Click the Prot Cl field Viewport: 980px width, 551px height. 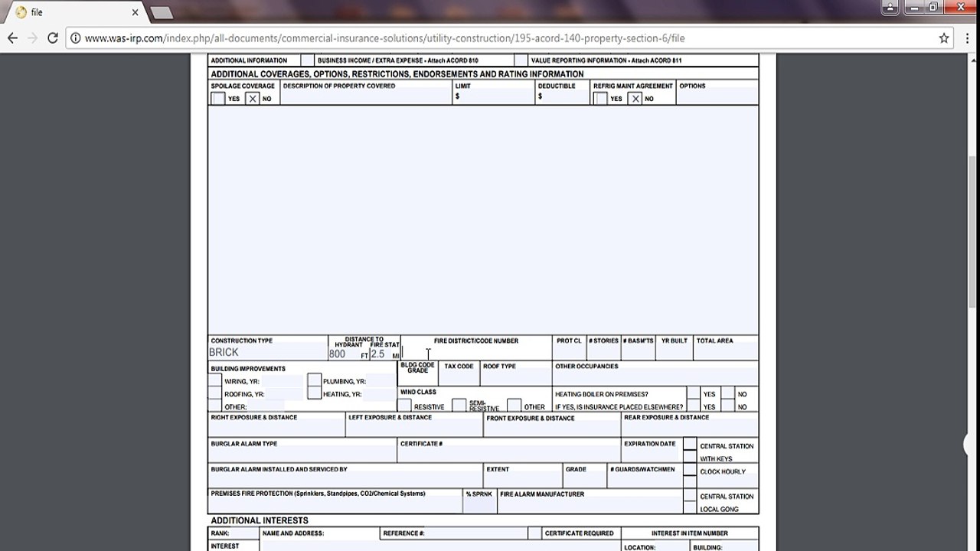pyautogui.click(x=569, y=353)
